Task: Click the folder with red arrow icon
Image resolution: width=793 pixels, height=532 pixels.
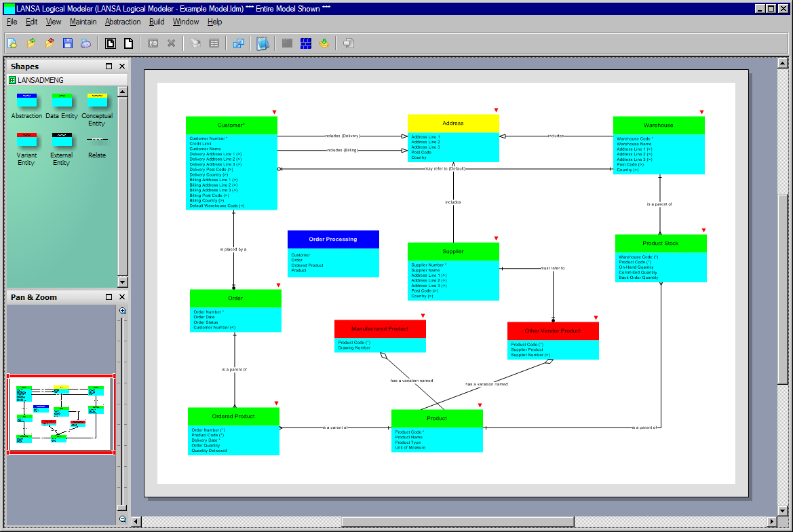Action: pos(50,43)
